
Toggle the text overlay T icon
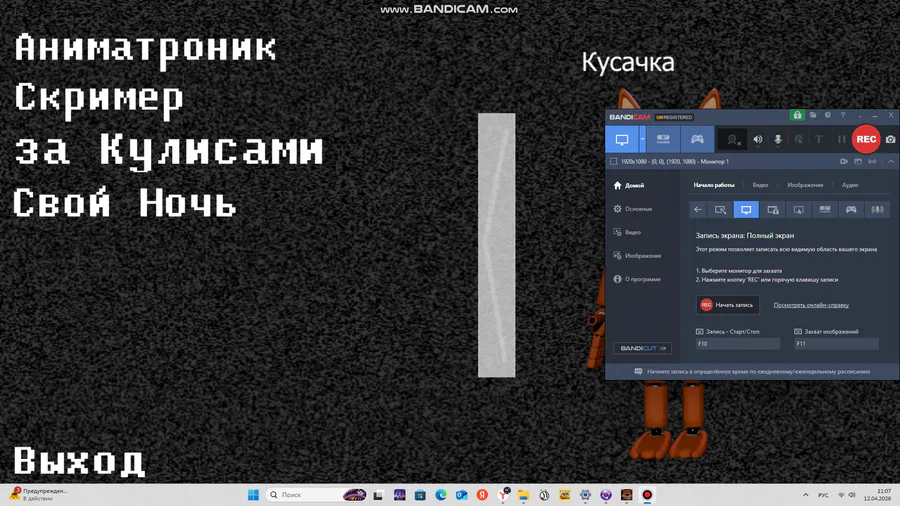(819, 139)
